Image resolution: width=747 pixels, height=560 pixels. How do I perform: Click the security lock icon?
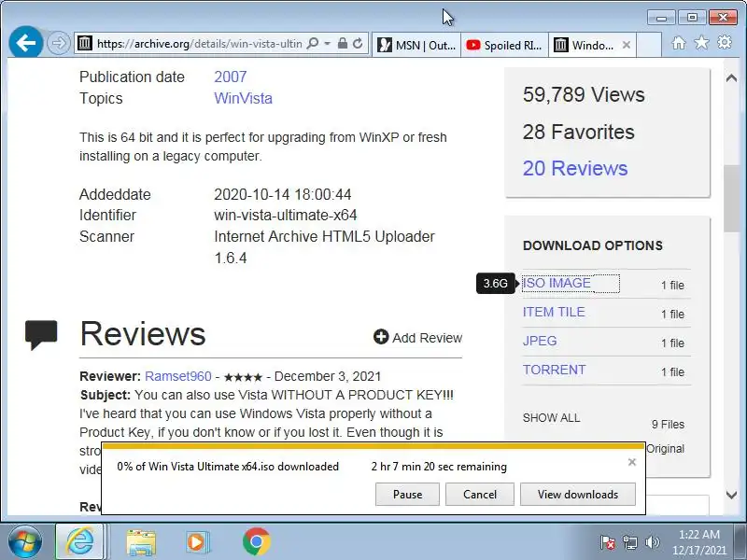(342, 43)
